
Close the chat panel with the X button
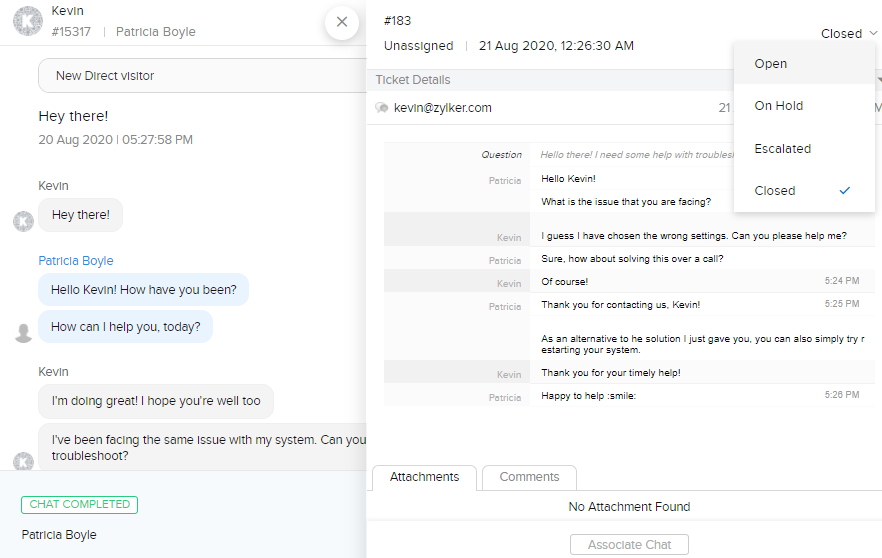(x=342, y=22)
